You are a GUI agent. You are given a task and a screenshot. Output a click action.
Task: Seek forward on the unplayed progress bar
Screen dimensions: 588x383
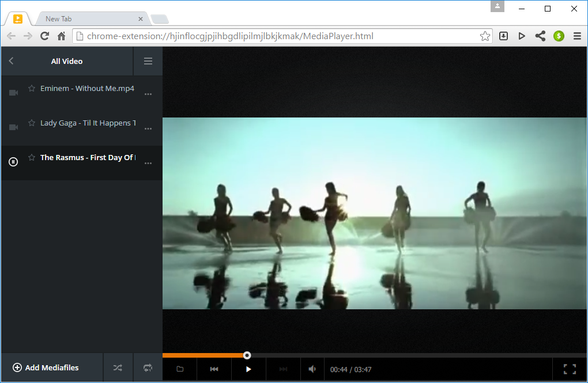tap(419, 355)
